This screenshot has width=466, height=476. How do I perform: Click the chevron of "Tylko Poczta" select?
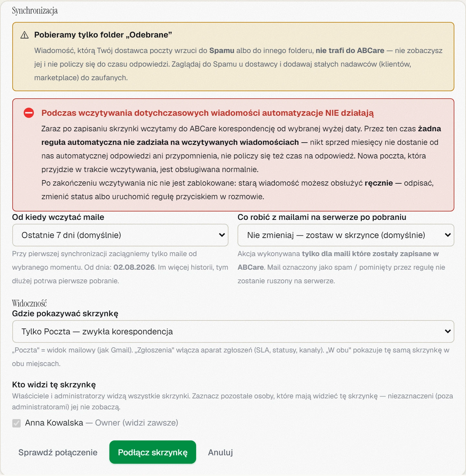(448, 331)
